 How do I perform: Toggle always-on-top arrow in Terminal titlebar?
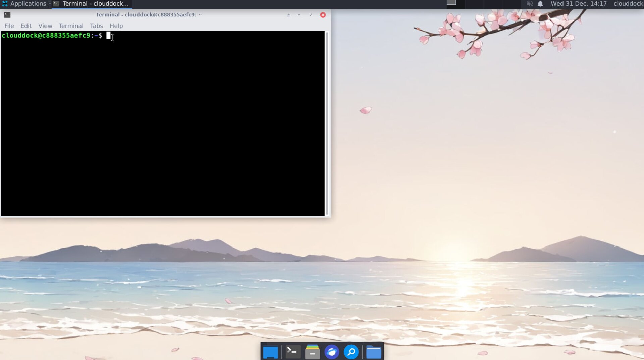pos(288,15)
